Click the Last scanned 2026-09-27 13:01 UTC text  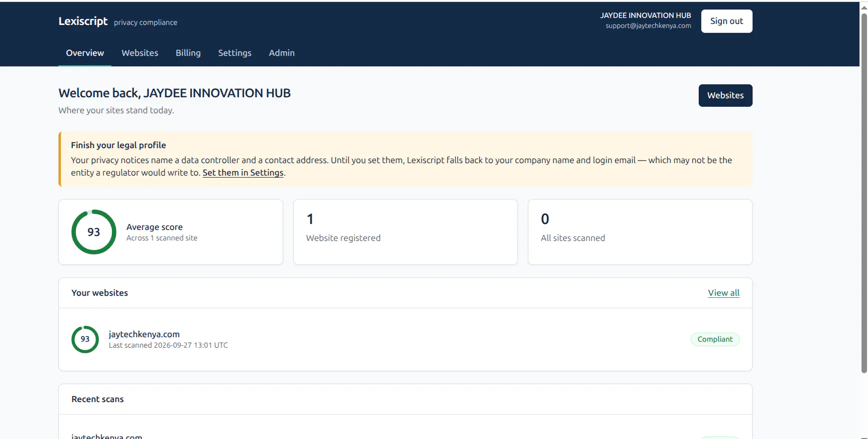click(x=168, y=345)
